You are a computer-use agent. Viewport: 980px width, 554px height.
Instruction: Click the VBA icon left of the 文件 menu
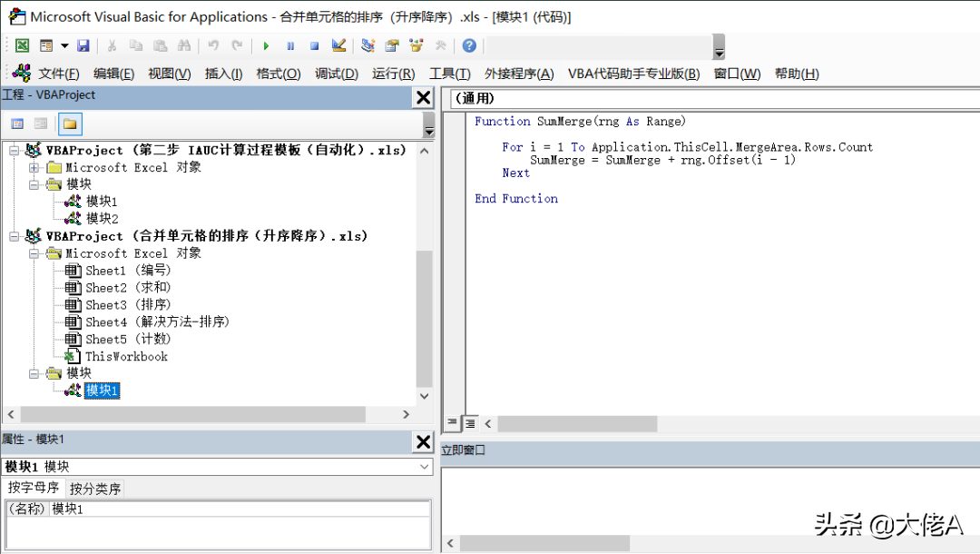[x=22, y=74]
